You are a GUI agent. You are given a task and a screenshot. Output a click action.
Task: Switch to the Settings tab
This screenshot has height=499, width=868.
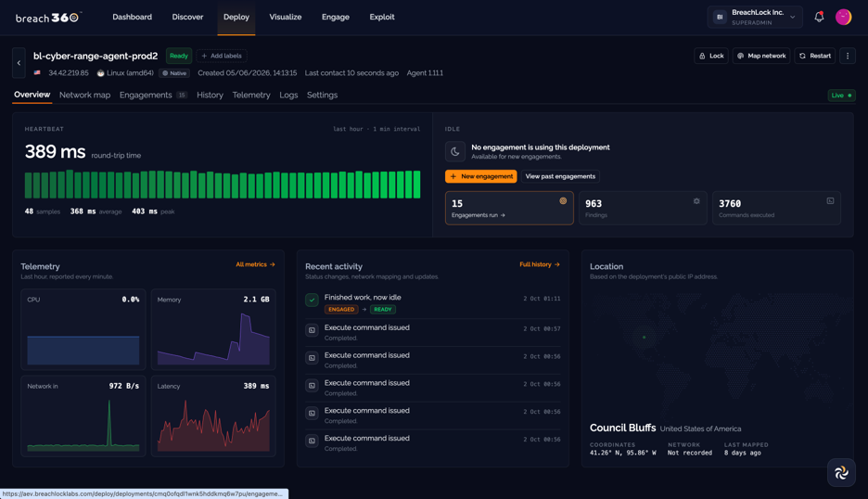tap(322, 96)
